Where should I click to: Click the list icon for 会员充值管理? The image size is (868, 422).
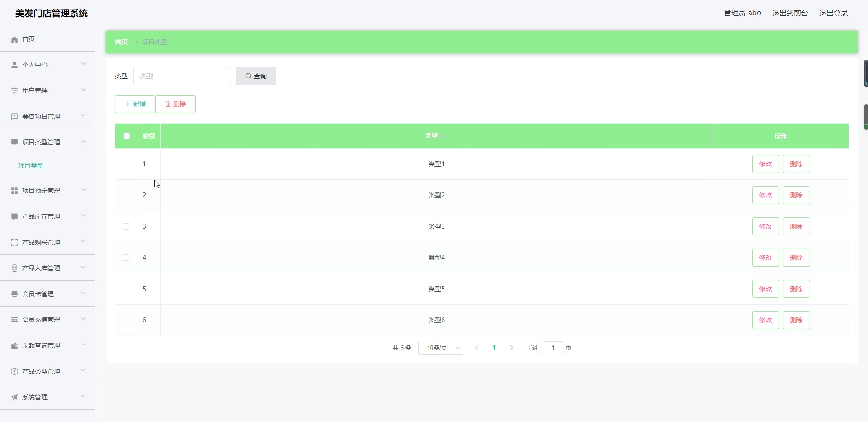pos(14,320)
